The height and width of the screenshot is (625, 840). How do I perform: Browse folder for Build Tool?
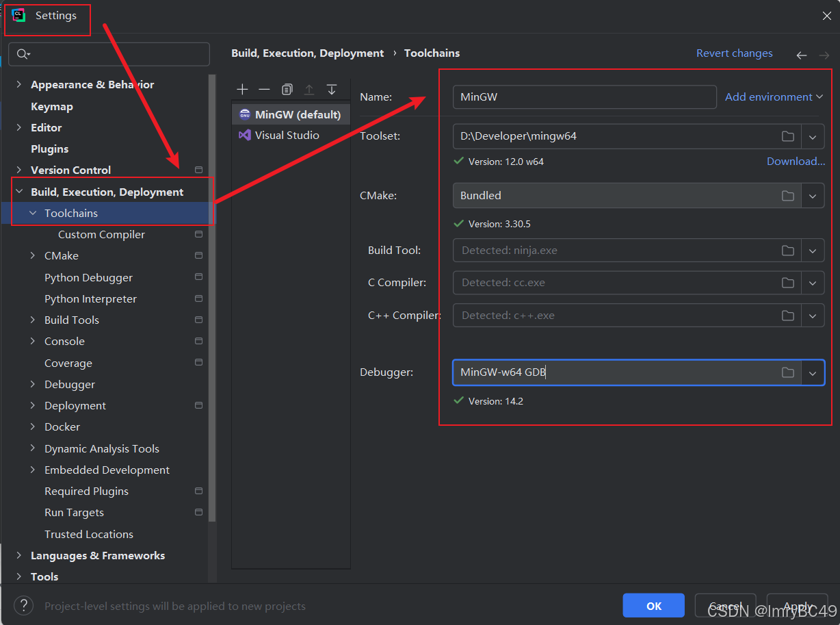(x=788, y=251)
